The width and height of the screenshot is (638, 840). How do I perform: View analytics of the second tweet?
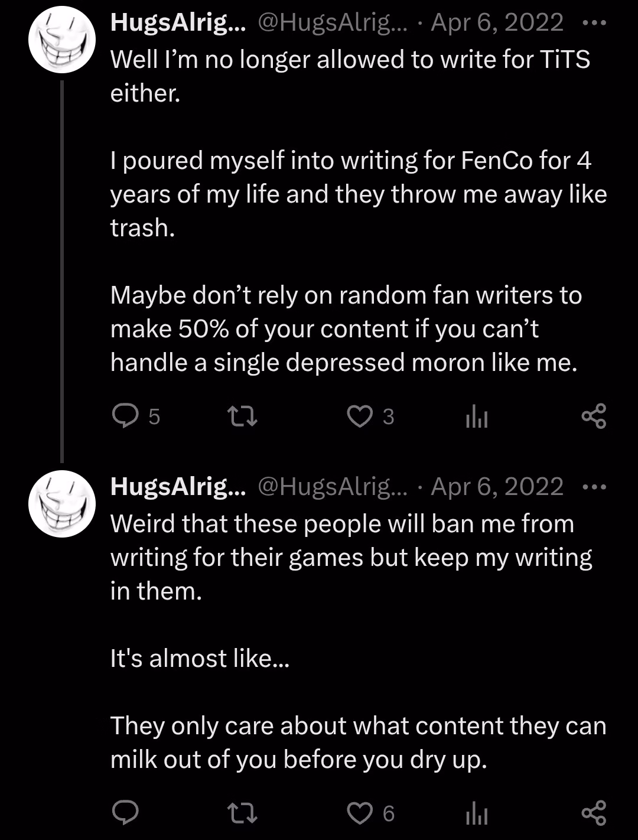pos(477,814)
